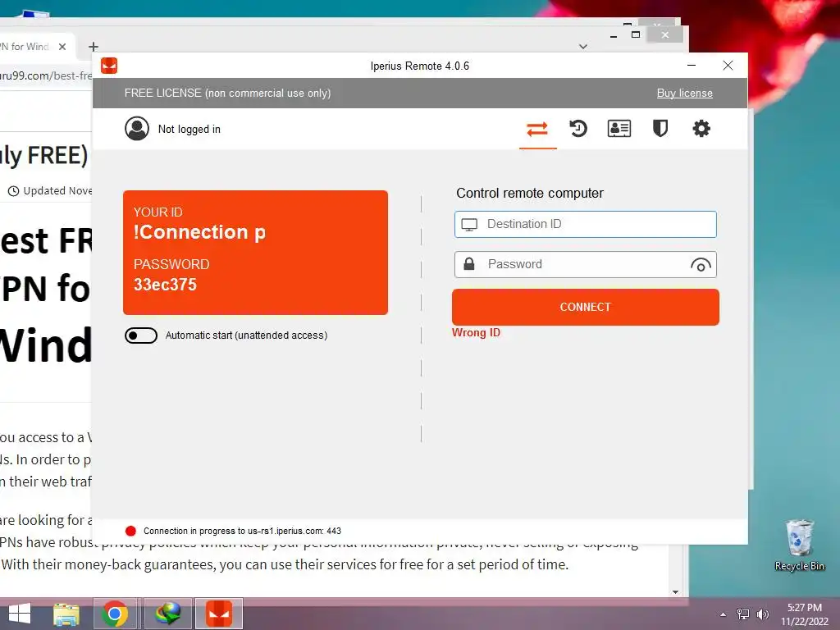Viewport: 840px width, 630px height.
Task: Click the Password input field
Action: click(x=586, y=265)
